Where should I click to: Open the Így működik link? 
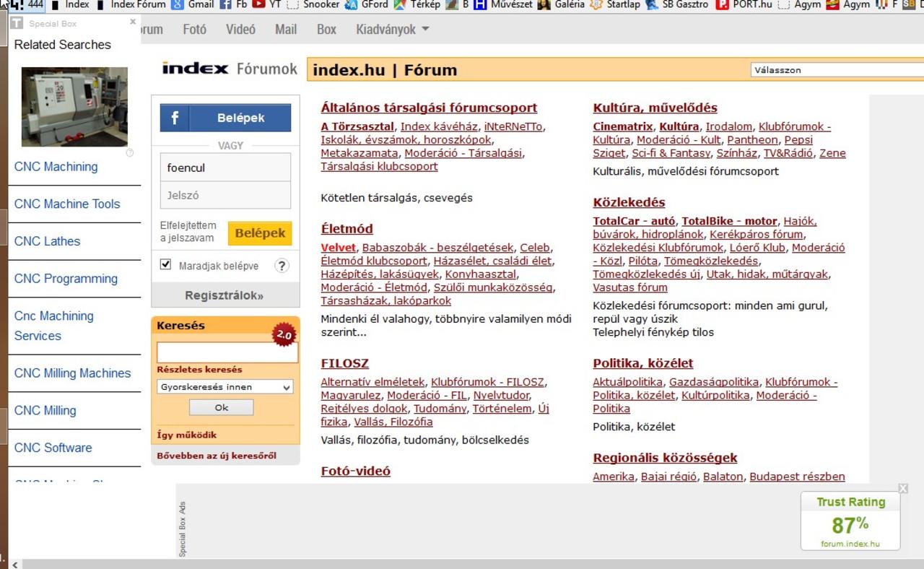tap(186, 435)
